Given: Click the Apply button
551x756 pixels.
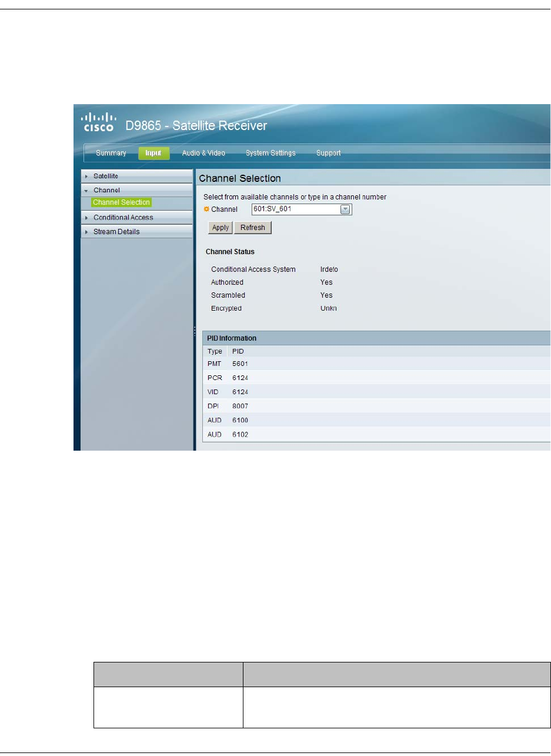Looking at the screenshot, I should click(221, 228).
